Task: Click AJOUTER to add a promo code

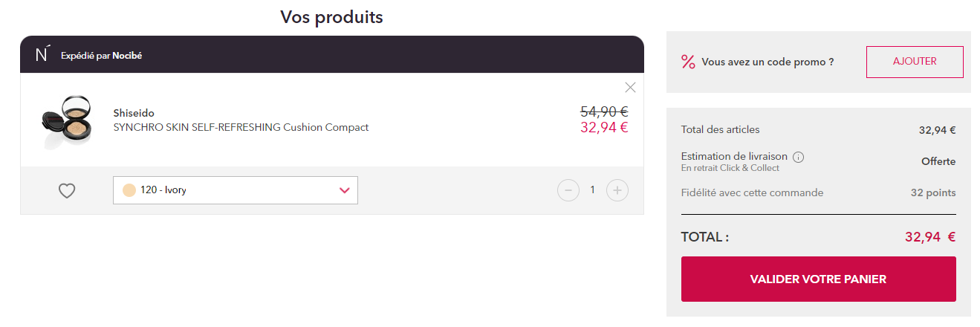Action: click(x=915, y=62)
